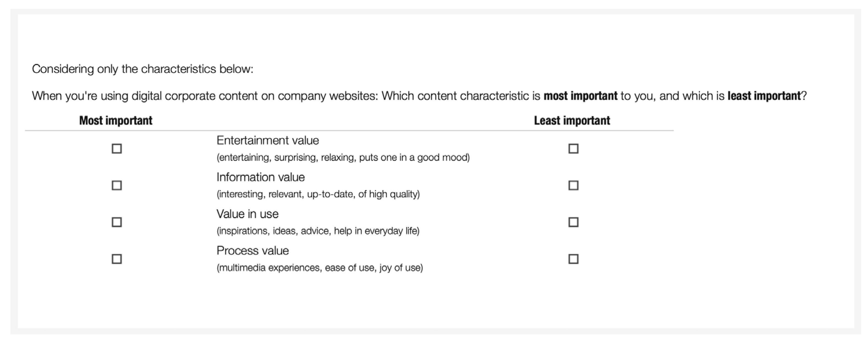
Task: Mark Information value as most important
Action: pos(116,186)
